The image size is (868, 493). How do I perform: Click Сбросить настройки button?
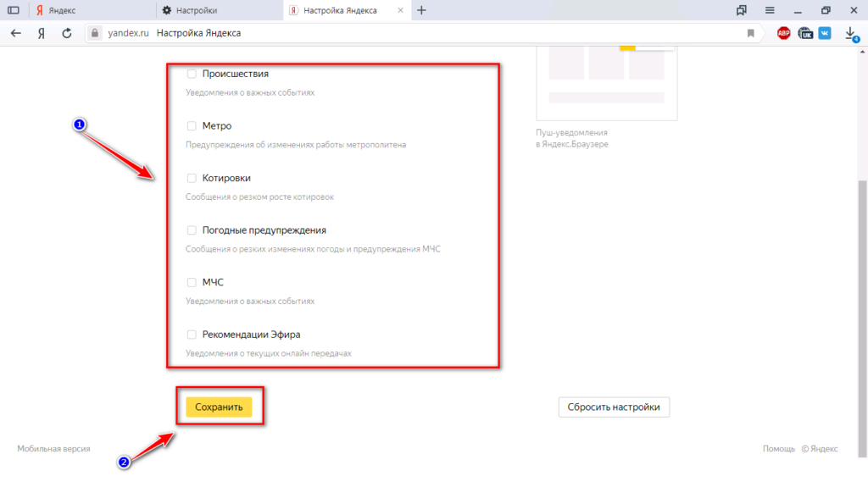point(614,407)
